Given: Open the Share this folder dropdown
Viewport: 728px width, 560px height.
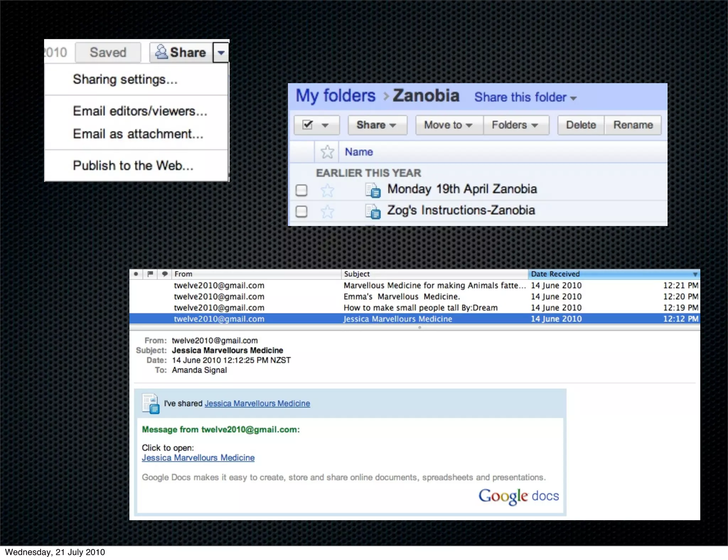Looking at the screenshot, I should coord(525,97).
